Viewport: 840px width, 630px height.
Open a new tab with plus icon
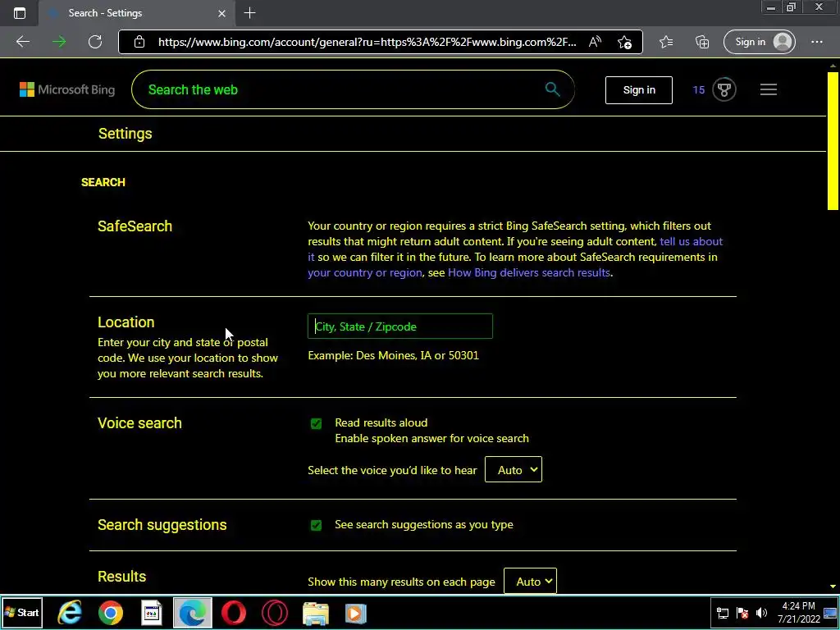(249, 13)
